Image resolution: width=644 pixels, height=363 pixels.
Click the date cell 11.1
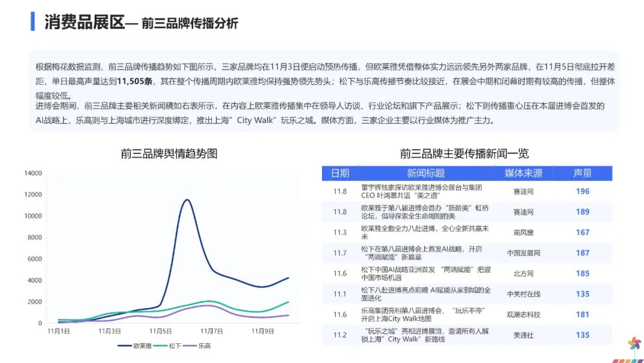pos(340,294)
